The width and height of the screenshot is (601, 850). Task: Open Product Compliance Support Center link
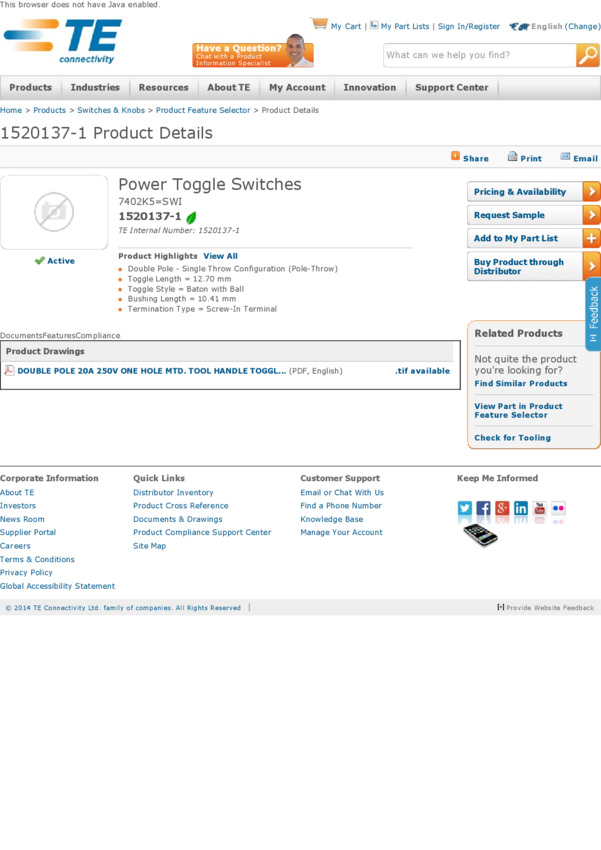[202, 532]
